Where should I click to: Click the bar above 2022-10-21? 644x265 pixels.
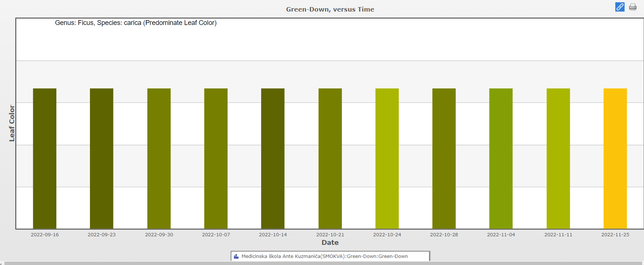[330, 158]
